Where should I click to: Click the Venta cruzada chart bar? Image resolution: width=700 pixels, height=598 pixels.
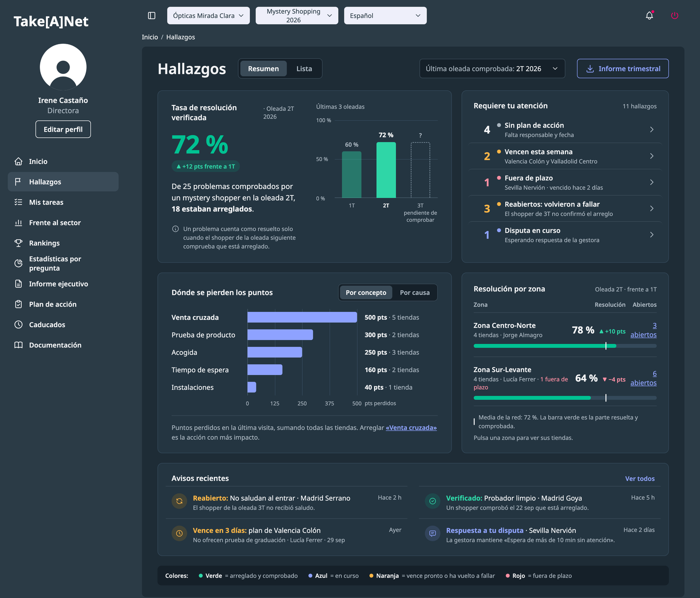pyautogui.click(x=302, y=317)
